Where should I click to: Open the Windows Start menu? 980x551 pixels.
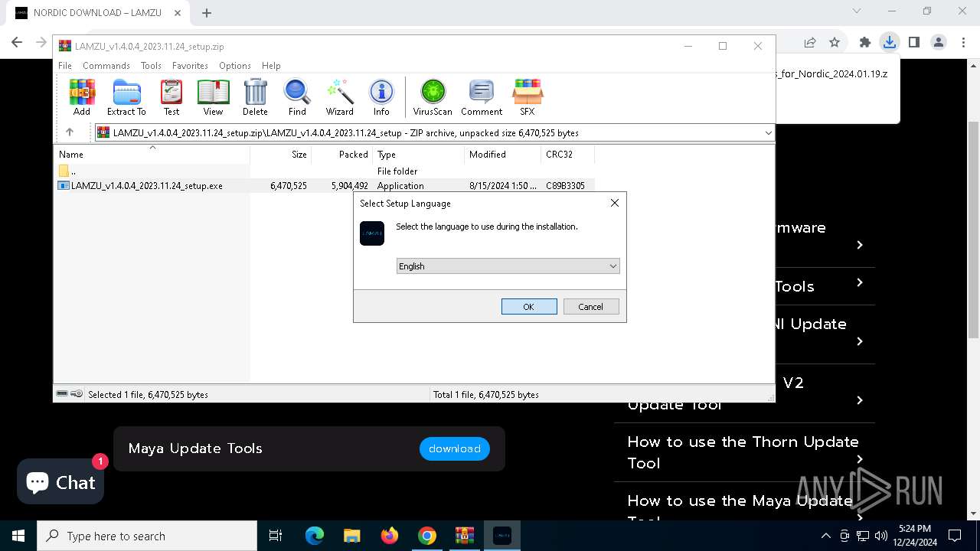tap(18, 536)
